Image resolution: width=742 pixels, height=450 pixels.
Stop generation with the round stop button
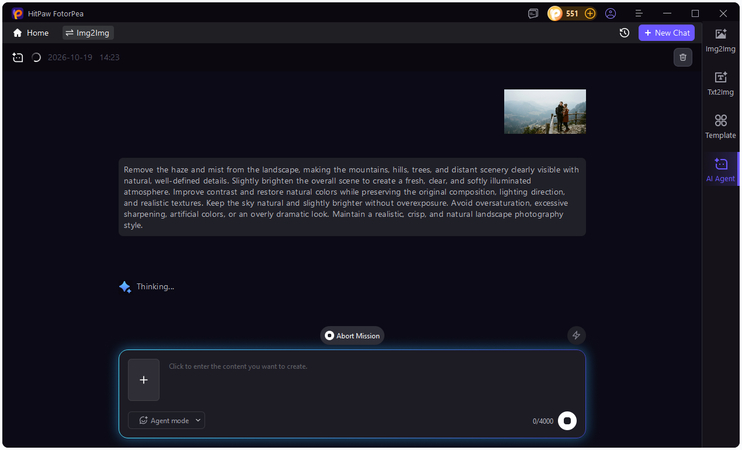tap(567, 421)
